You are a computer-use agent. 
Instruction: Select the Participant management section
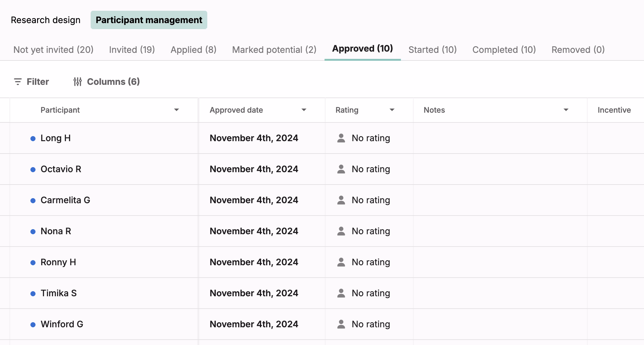tap(149, 20)
